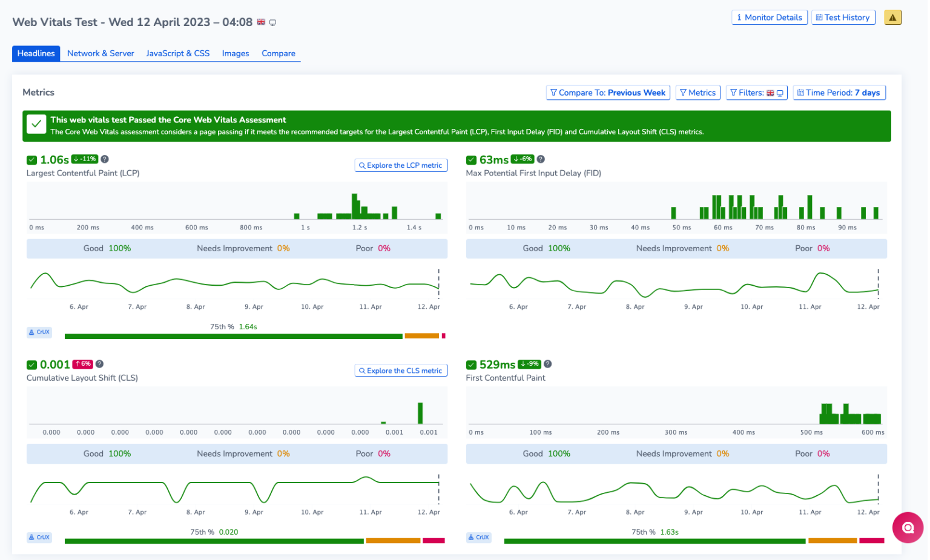The width and height of the screenshot is (930, 560).
Task: Click the question mark icon next to First Contentful Paint
Action: [x=547, y=364]
